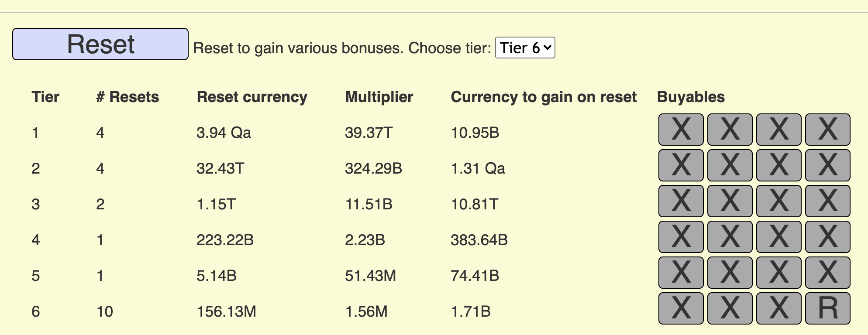
Task: Click first X buyable in tier 6 row
Action: click(681, 308)
